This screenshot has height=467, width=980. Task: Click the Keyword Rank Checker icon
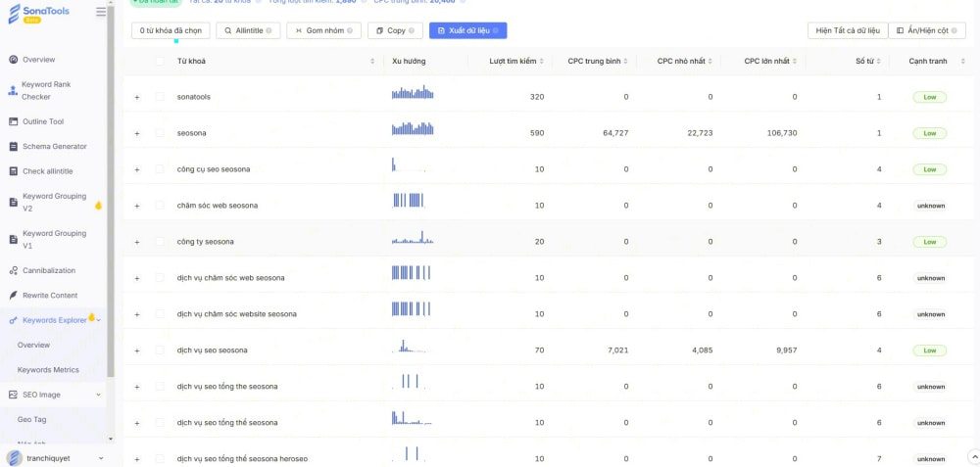click(14, 91)
